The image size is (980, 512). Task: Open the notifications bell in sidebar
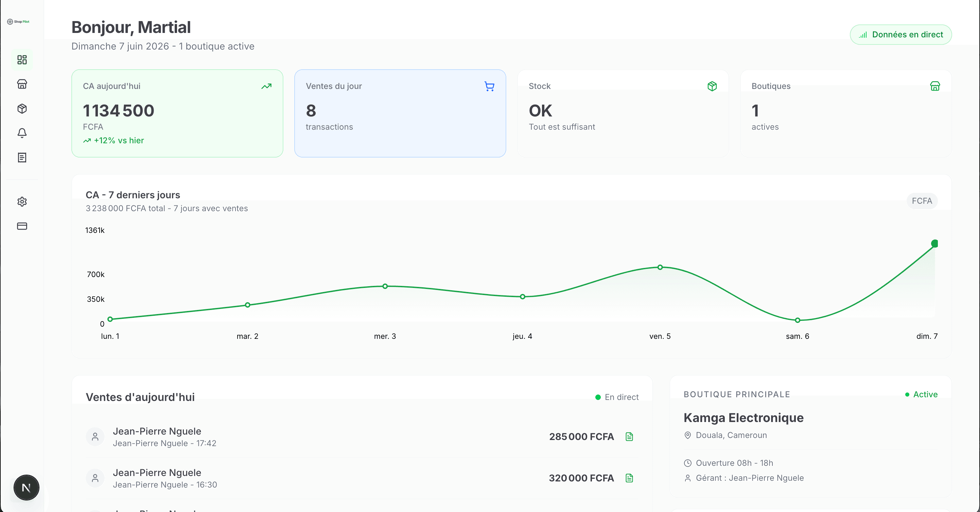22,133
